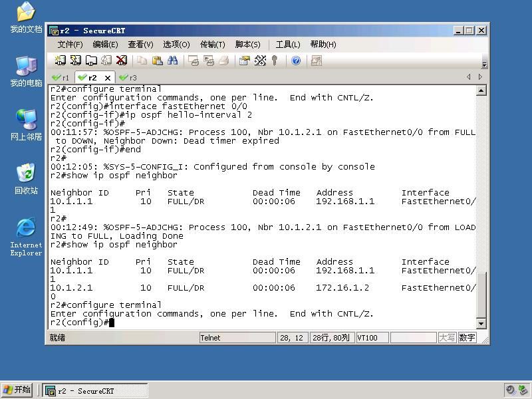Click the 开始 Start button
This screenshot has height=399, width=532.
[17, 390]
